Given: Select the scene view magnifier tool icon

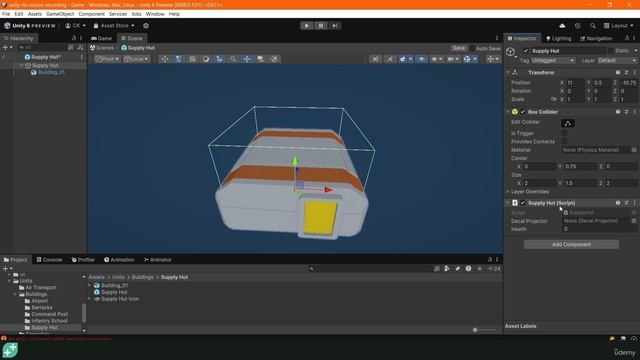Looking at the screenshot, I should (233, 59).
